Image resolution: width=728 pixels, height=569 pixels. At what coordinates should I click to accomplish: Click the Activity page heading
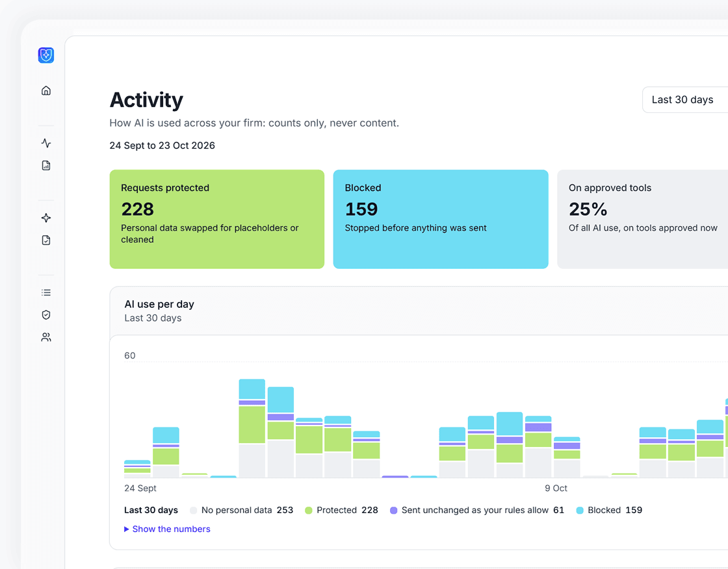point(146,100)
